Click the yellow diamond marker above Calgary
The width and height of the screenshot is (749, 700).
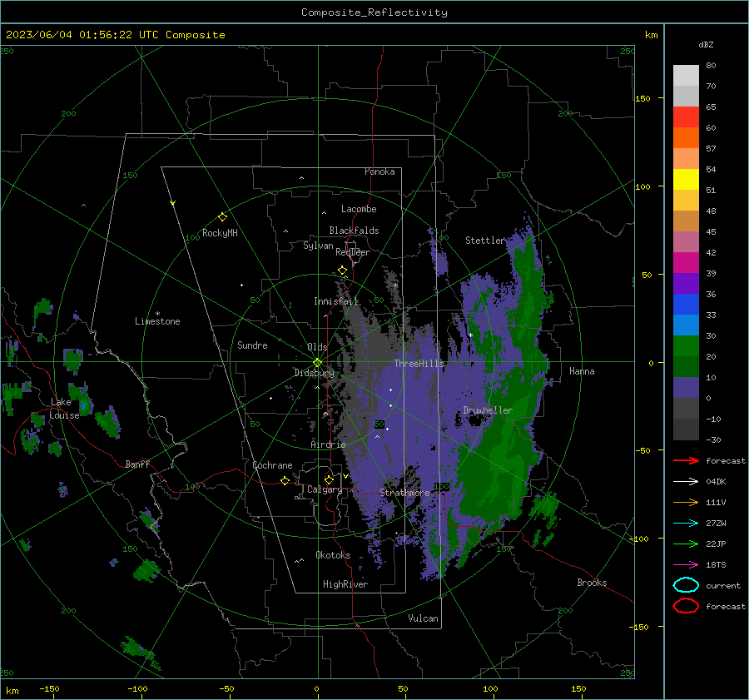[x=329, y=479]
